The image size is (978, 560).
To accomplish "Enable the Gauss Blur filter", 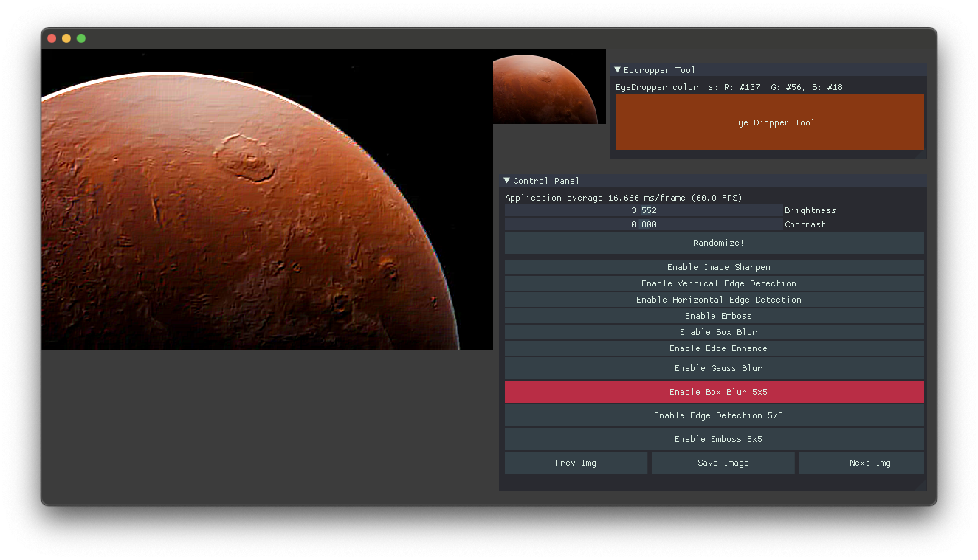I will [x=714, y=368].
